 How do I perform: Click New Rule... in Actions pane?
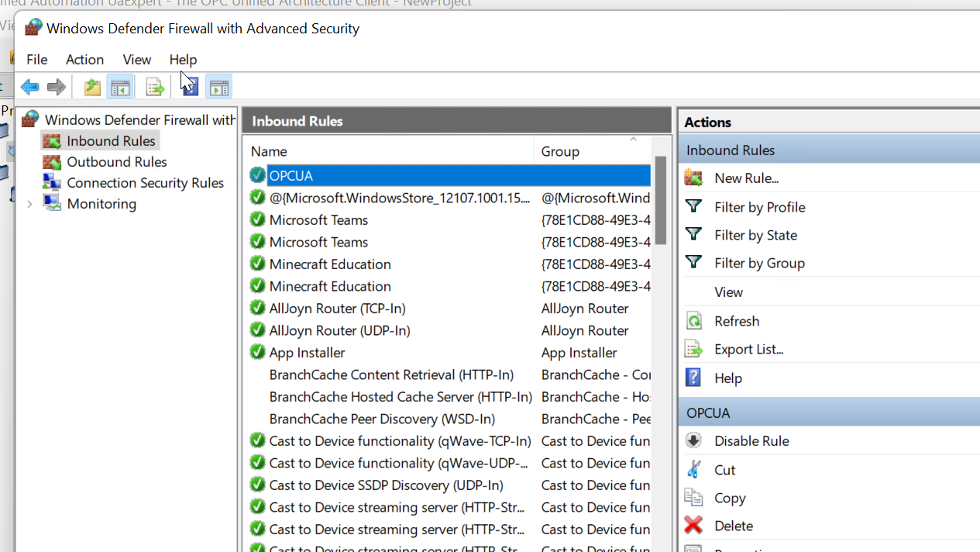click(x=747, y=178)
